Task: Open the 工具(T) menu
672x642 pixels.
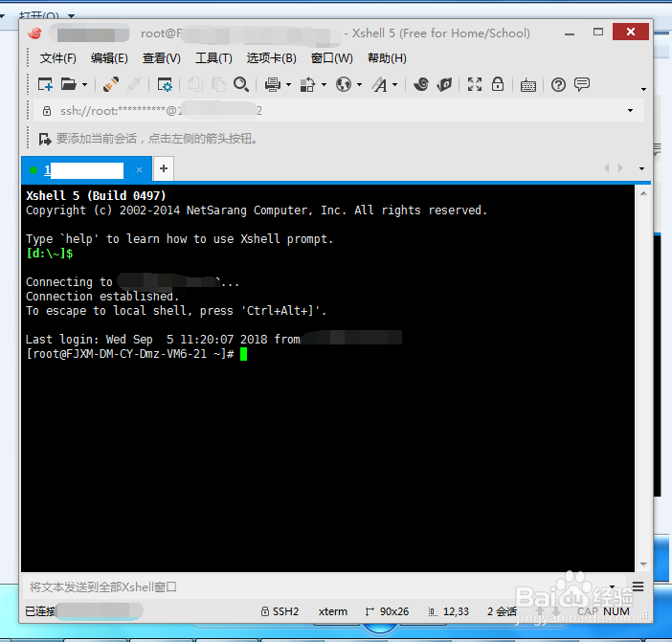Action: click(213, 58)
